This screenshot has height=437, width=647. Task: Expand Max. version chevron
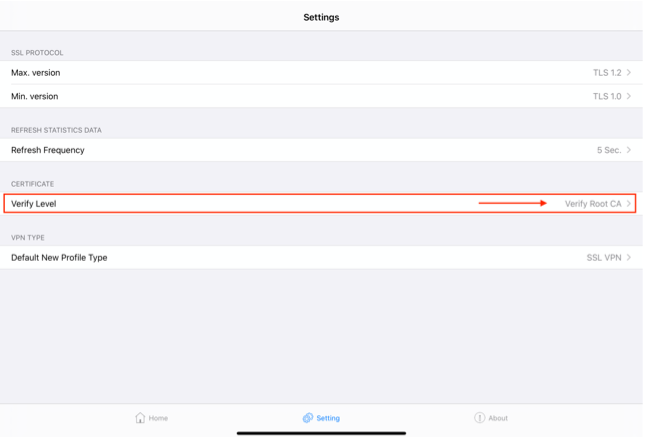[629, 73]
